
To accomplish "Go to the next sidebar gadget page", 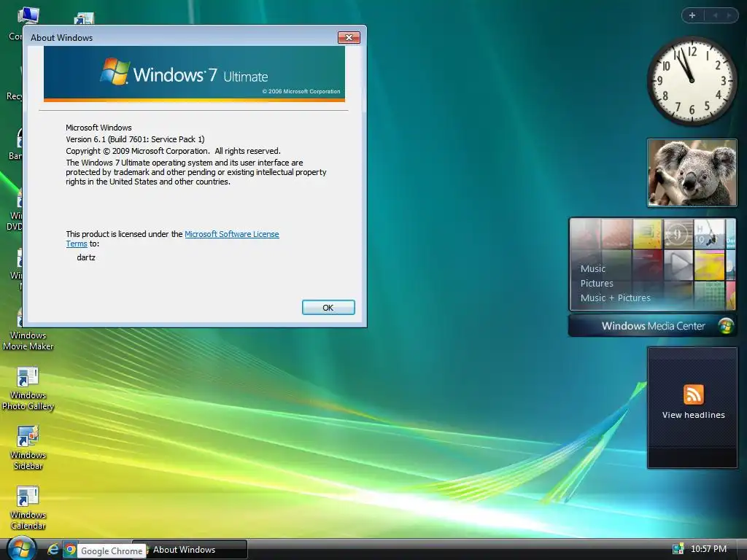I will (729, 15).
